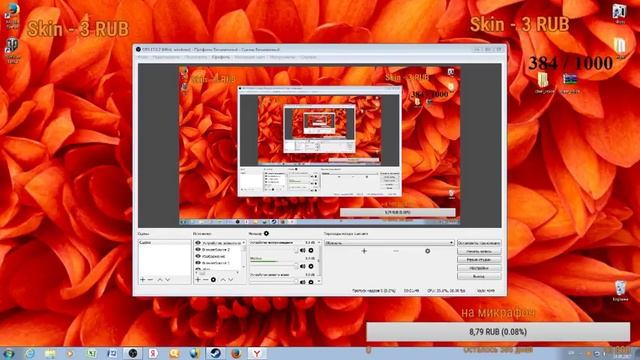
Task: Click the mixer scrollbar's up arrow
Action: pos(319,243)
